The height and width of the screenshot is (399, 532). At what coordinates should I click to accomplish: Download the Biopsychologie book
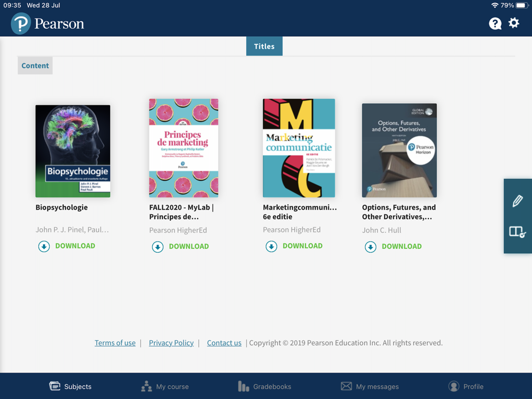pyautogui.click(x=75, y=246)
